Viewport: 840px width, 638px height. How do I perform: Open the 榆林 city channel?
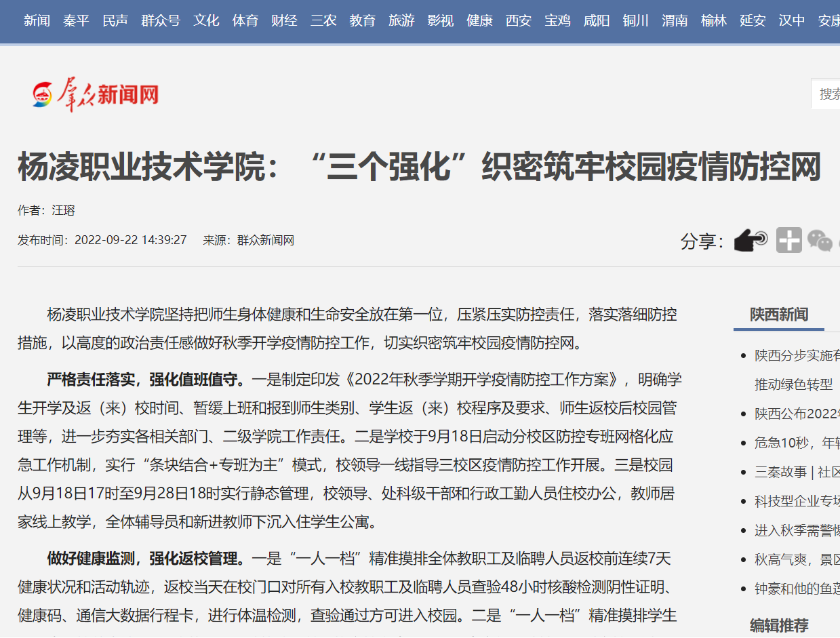pos(714,20)
